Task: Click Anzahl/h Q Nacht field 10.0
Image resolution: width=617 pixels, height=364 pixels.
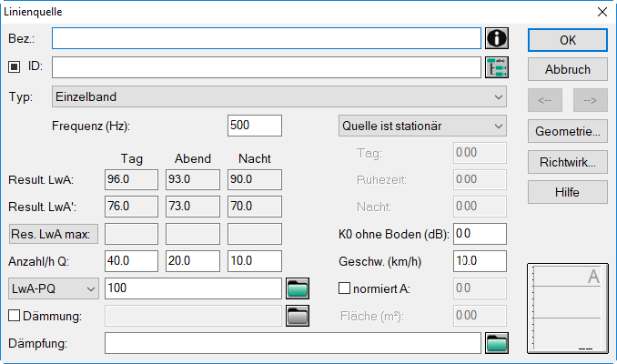Action: click(255, 261)
